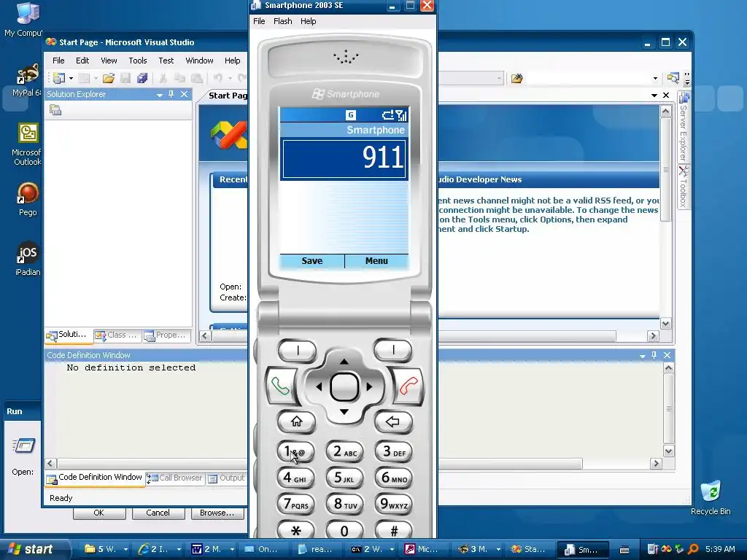747x560 pixels.
Task: Open Visual Studio's Tools menu
Action: [138, 61]
